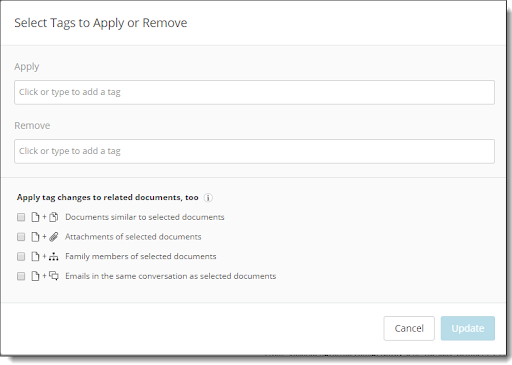Click the 'Apply tag changes to related documents' heading
This screenshot has height=365, width=512.
pos(108,197)
